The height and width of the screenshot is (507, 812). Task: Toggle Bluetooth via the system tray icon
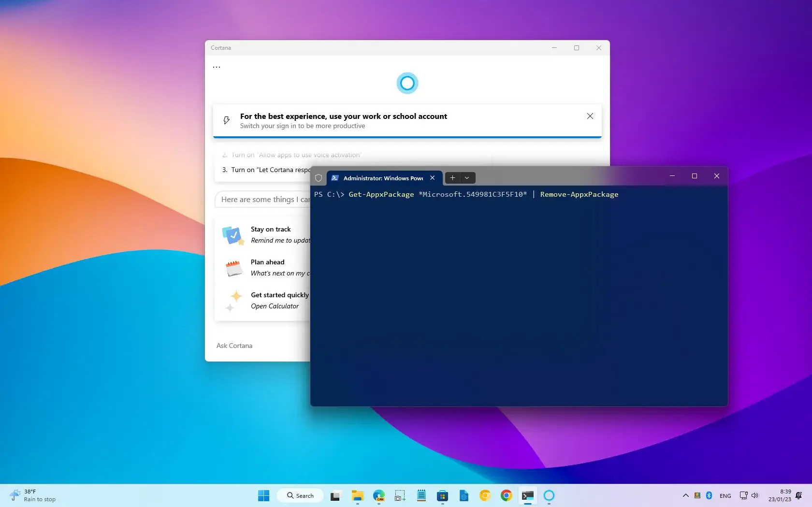(x=709, y=495)
